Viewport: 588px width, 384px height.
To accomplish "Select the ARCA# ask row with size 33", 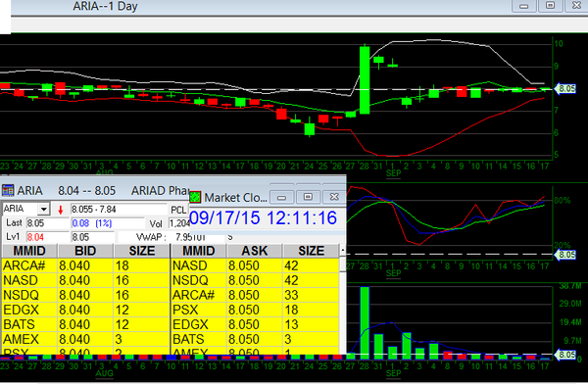I will point(255,295).
